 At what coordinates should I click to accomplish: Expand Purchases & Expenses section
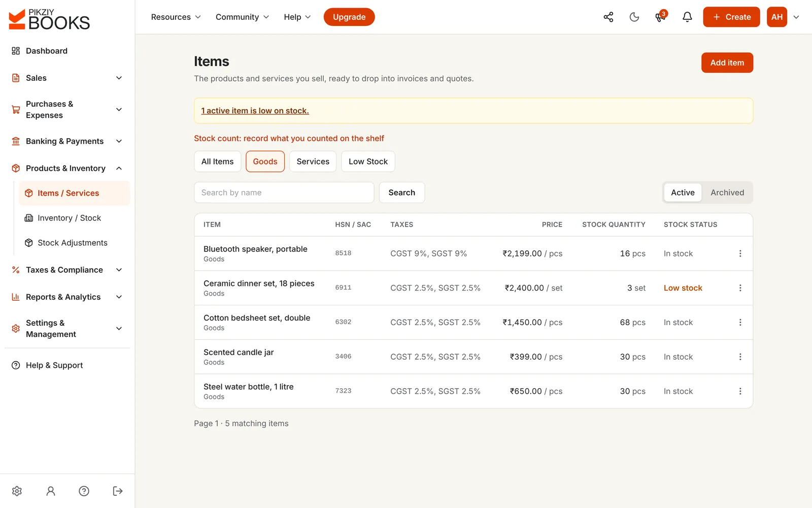[x=67, y=110]
